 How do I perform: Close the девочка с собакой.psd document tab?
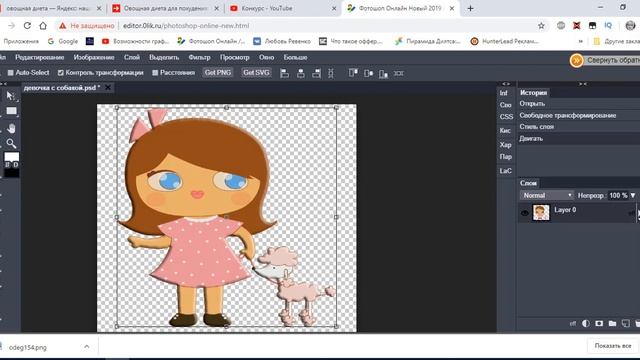coord(108,87)
